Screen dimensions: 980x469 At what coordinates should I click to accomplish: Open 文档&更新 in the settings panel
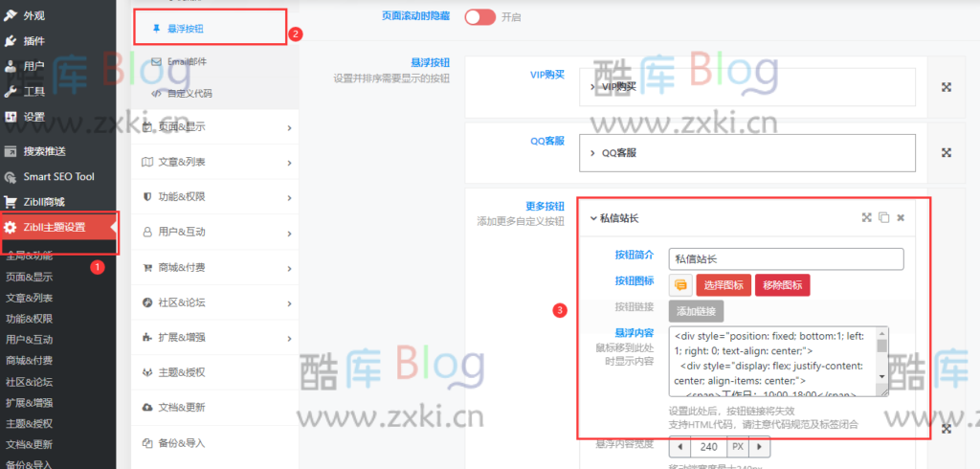click(215, 408)
